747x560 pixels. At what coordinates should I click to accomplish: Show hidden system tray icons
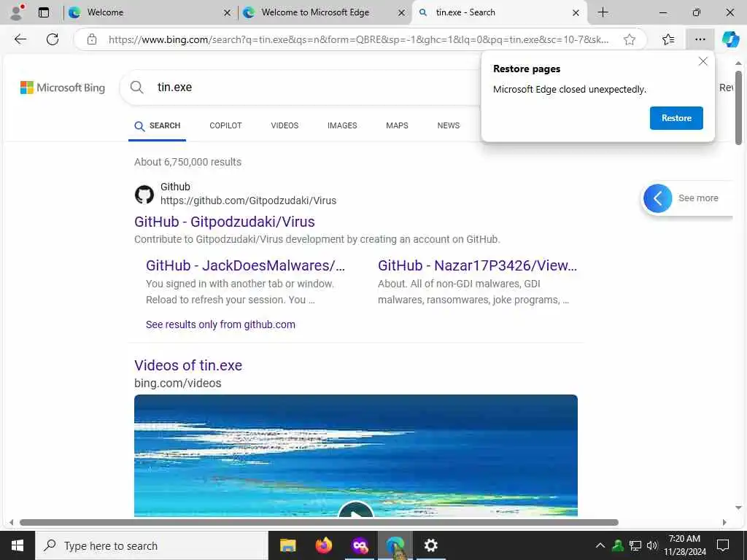(x=600, y=545)
